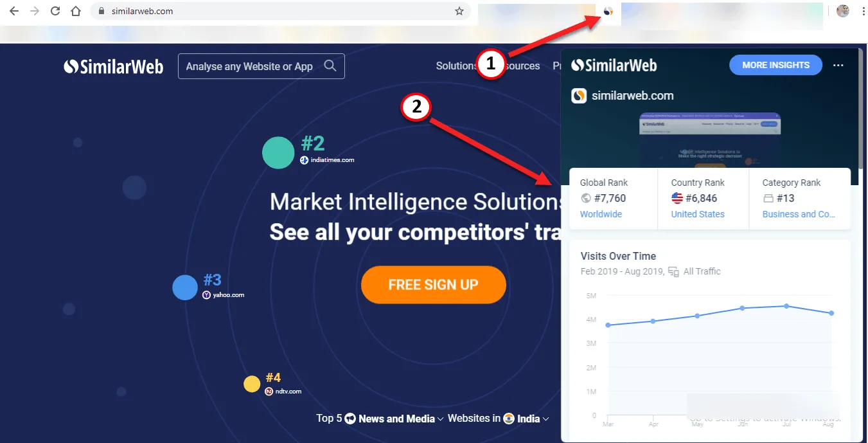868x443 pixels.
Task: Click the FREE SIGN UP button
Action: (x=434, y=285)
